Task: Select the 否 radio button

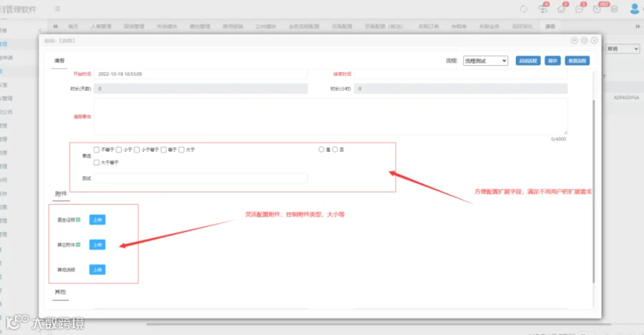Action: click(x=335, y=150)
